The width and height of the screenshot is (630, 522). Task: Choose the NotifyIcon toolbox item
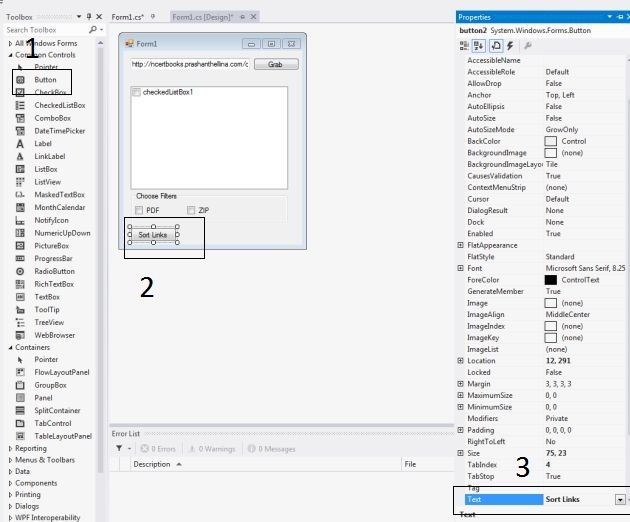click(x=51, y=220)
